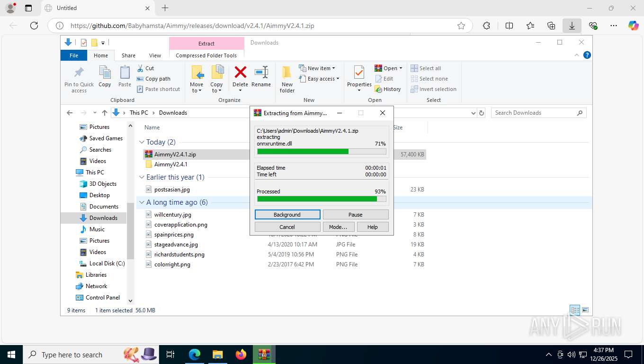The height and width of the screenshot is (364, 644).
Task: Click the Processed total progress bar
Action: [x=322, y=199]
